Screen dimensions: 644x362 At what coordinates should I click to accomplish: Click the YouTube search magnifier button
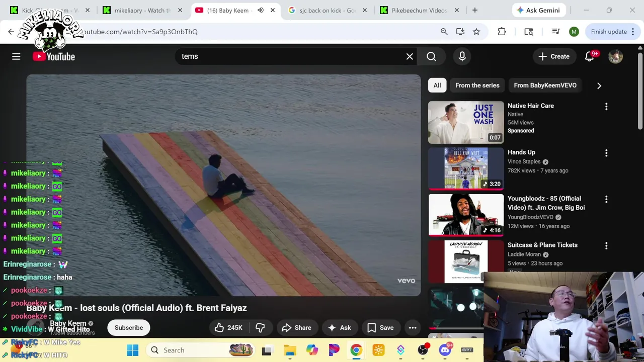[x=431, y=56]
